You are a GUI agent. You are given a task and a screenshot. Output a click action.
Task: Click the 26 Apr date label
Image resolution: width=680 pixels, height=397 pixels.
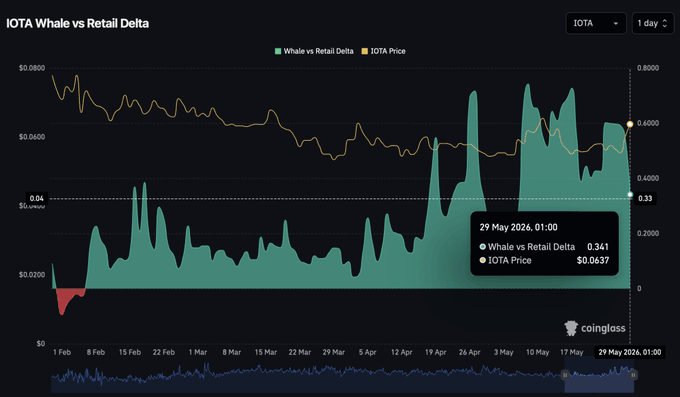point(469,352)
